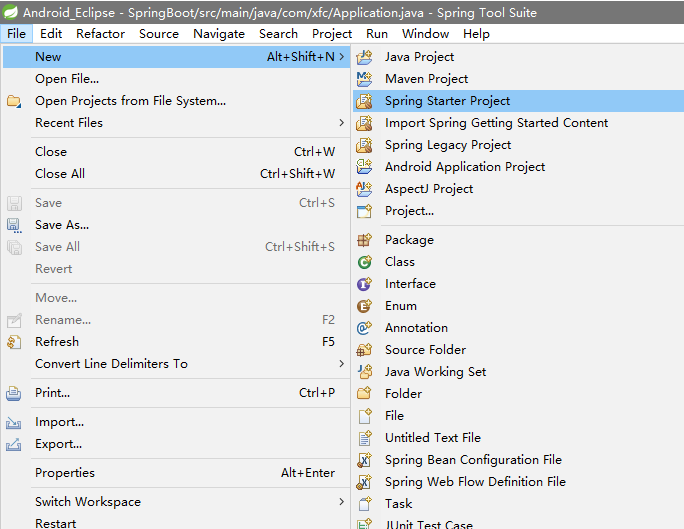Viewport: 684px width, 529px height.
Task: Click the Untitled Text File icon
Action: point(364,437)
